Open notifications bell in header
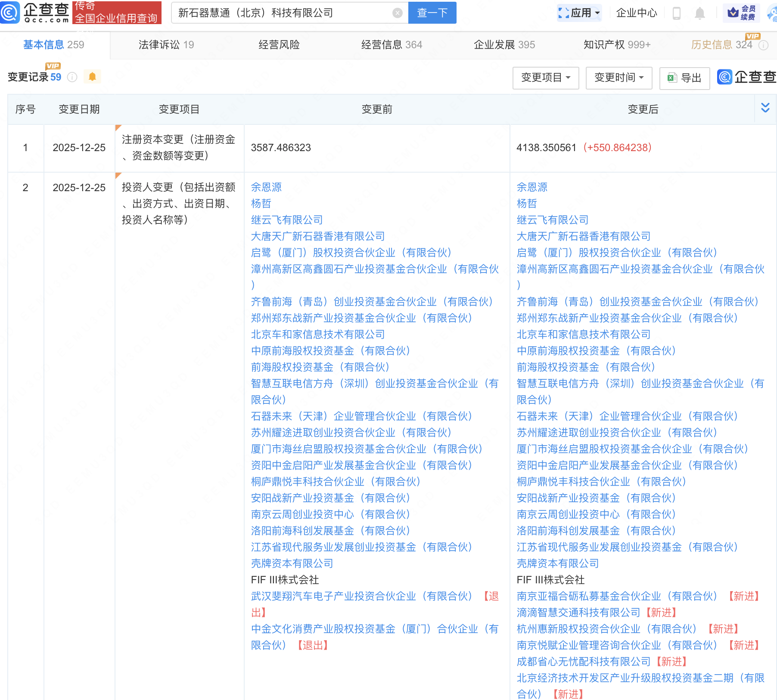 tap(699, 13)
